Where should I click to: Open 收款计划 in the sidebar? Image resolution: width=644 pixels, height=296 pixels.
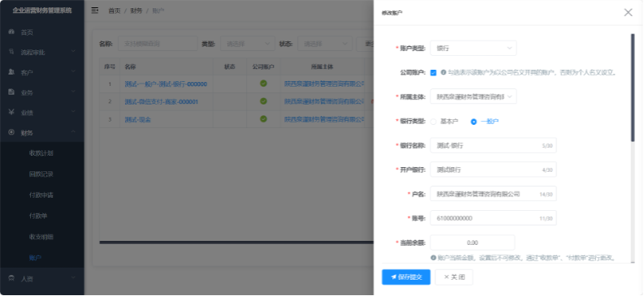tap(42, 153)
